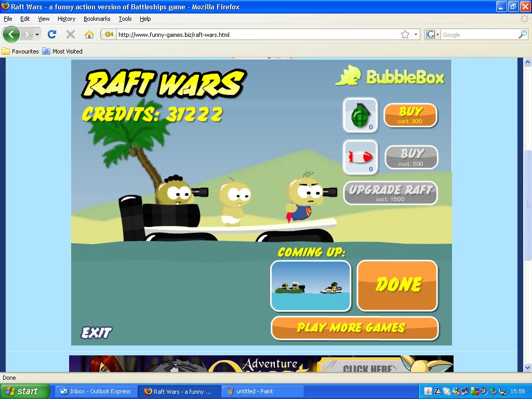Click the EXIT game link

[96, 332]
